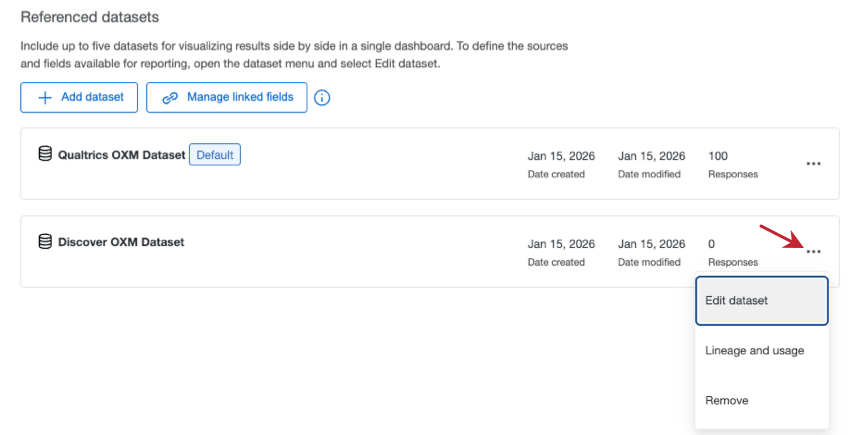Click Date created value for Qualtrics dataset
The height and width of the screenshot is (435, 850).
[x=561, y=156]
